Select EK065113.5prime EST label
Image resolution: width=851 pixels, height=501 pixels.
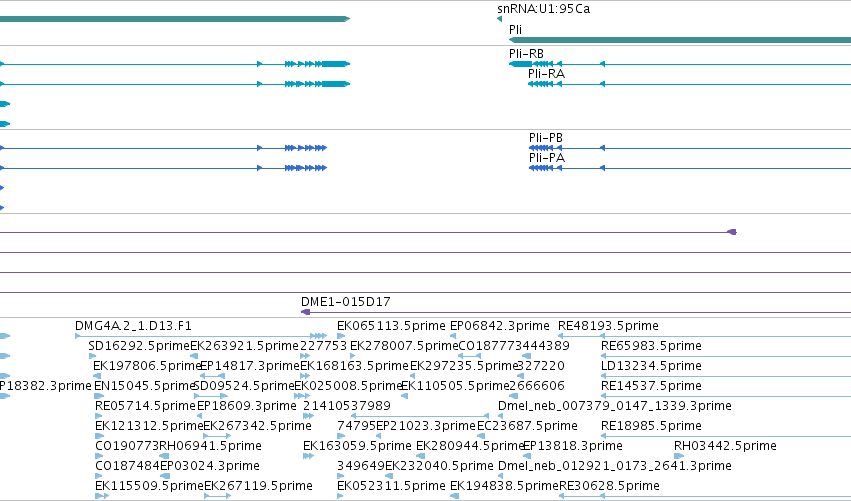pyautogui.click(x=391, y=326)
